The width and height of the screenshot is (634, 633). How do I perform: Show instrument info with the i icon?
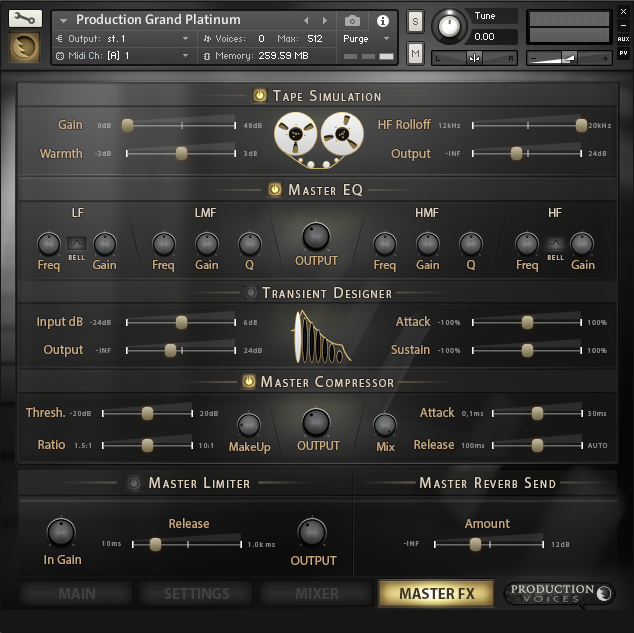coord(383,21)
